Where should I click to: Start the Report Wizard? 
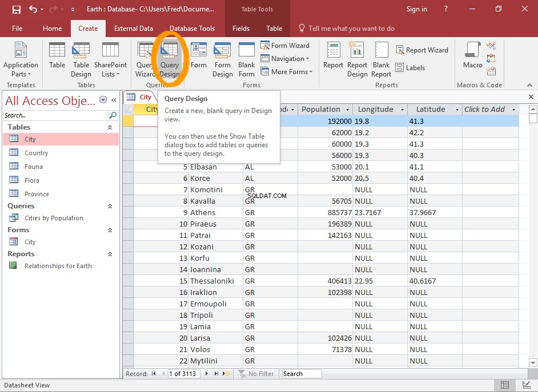421,50
